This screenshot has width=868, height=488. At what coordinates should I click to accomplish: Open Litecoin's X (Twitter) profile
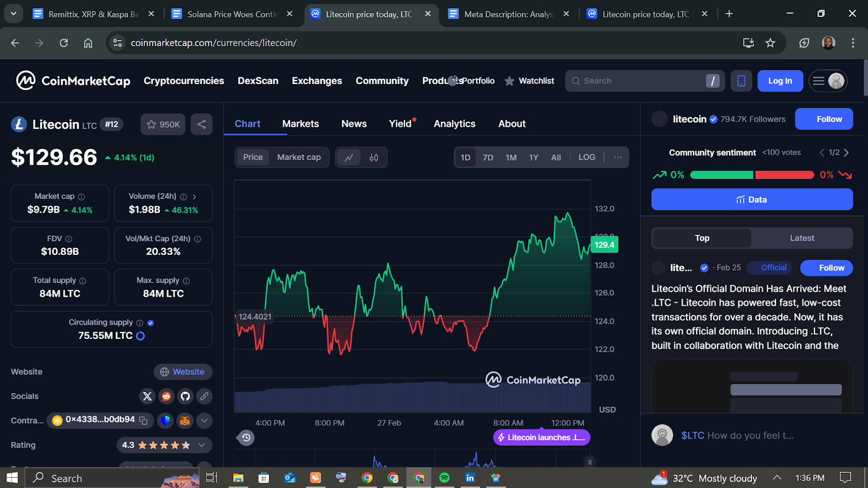[x=147, y=396]
